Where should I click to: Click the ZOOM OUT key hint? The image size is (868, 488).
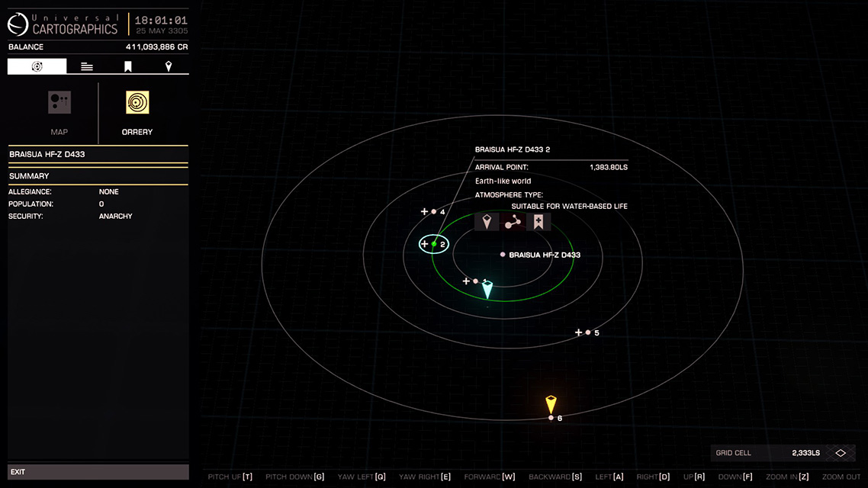point(841,477)
